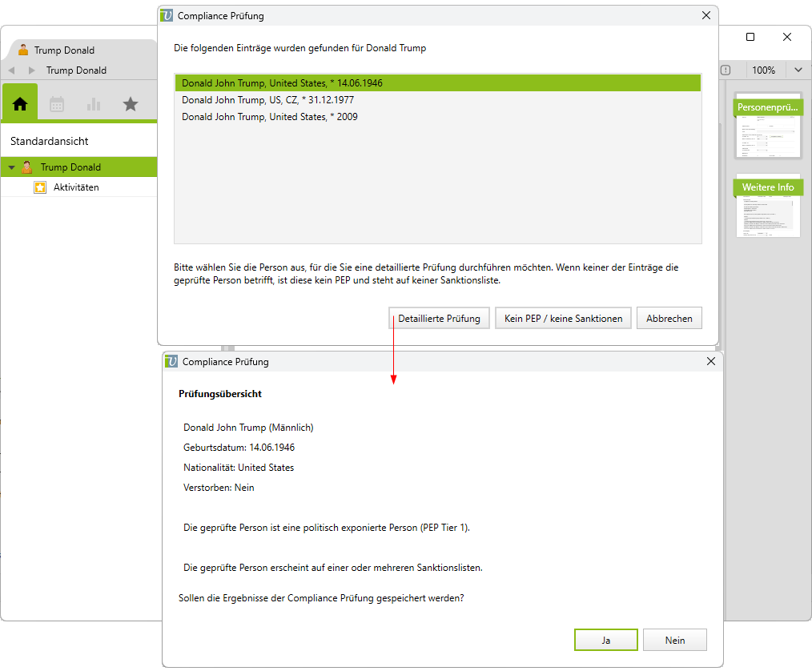812x671 pixels.
Task: Open the favorites star tab icon
Action: tap(131, 104)
